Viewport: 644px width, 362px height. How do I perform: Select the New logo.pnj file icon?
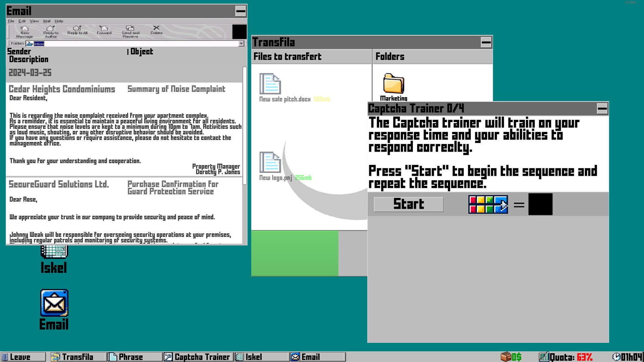click(270, 163)
